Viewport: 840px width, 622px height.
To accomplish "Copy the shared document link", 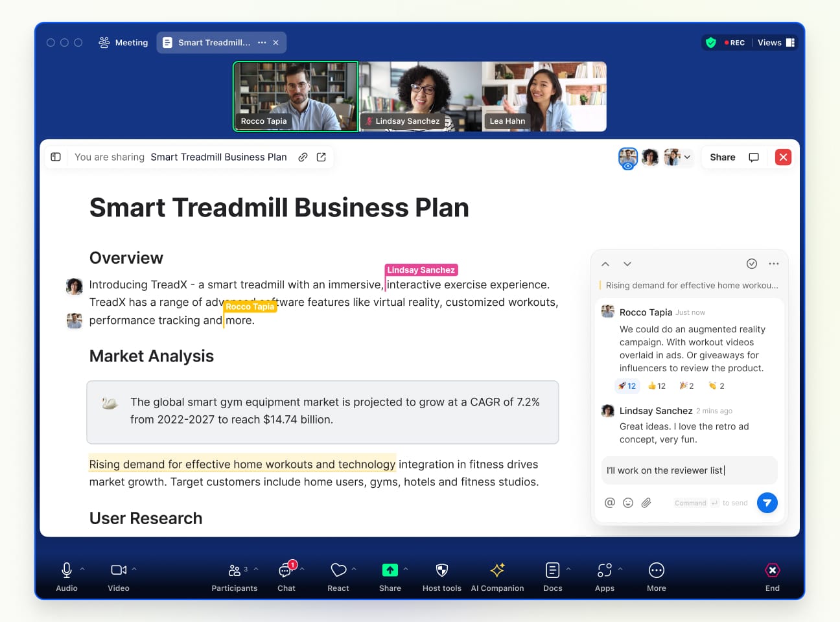I will click(x=303, y=157).
